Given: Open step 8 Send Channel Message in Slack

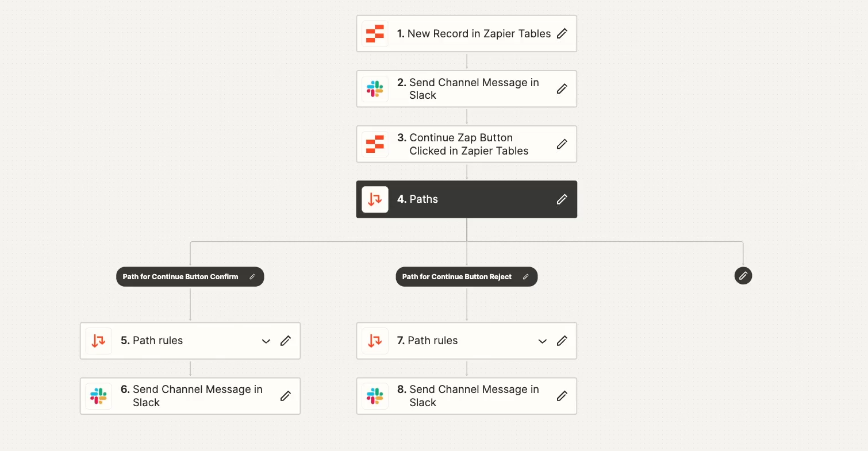Looking at the screenshot, I should (x=467, y=396).
